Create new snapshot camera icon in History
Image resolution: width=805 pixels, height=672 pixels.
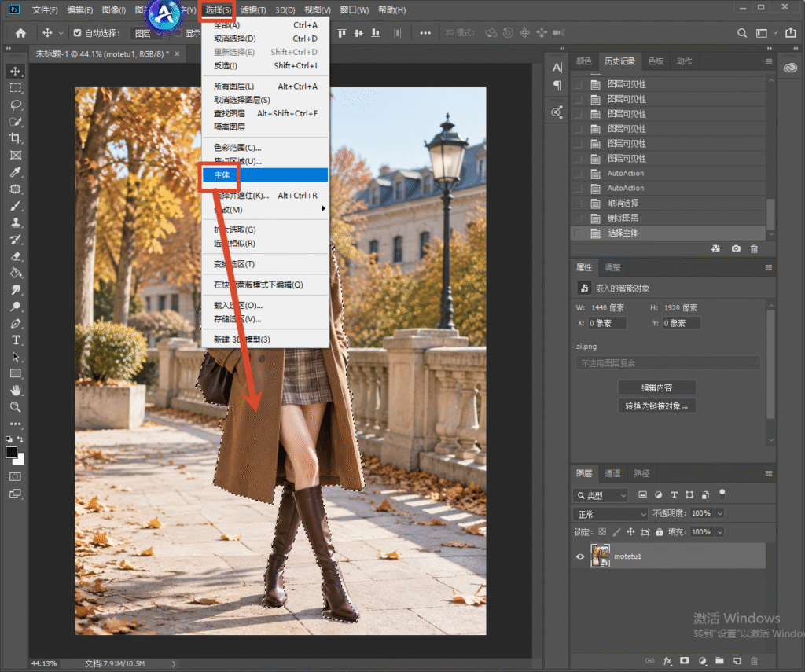pyautogui.click(x=736, y=248)
